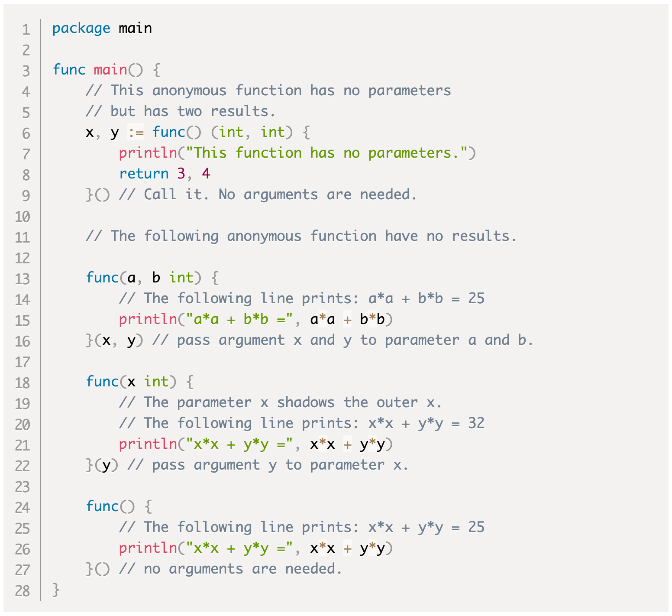
Task: Click the ":=" operator on line 6
Action: click(x=136, y=132)
